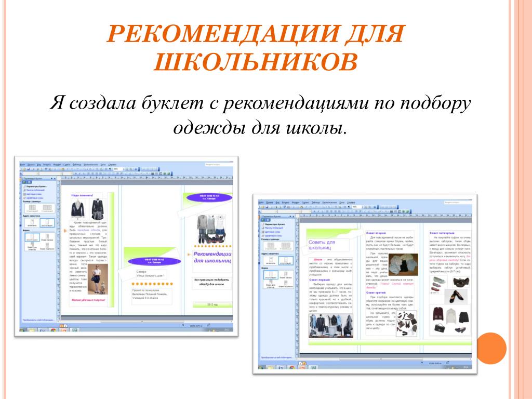Switch to page 2 tab in right screenshot

coord(304,363)
